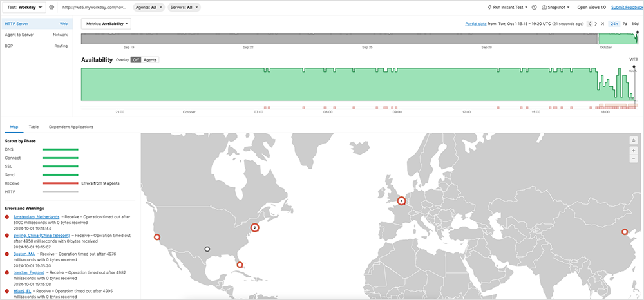The height and width of the screenshot is (300, 644).
Task: Click the Snapshot camera icon
Action: tap(544, 7)
